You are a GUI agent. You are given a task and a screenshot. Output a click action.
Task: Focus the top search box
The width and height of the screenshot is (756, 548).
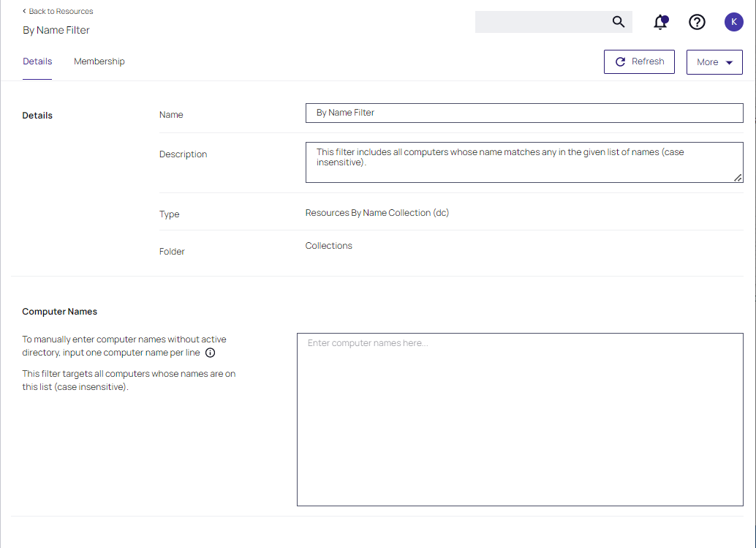click(x=541, y=22)
